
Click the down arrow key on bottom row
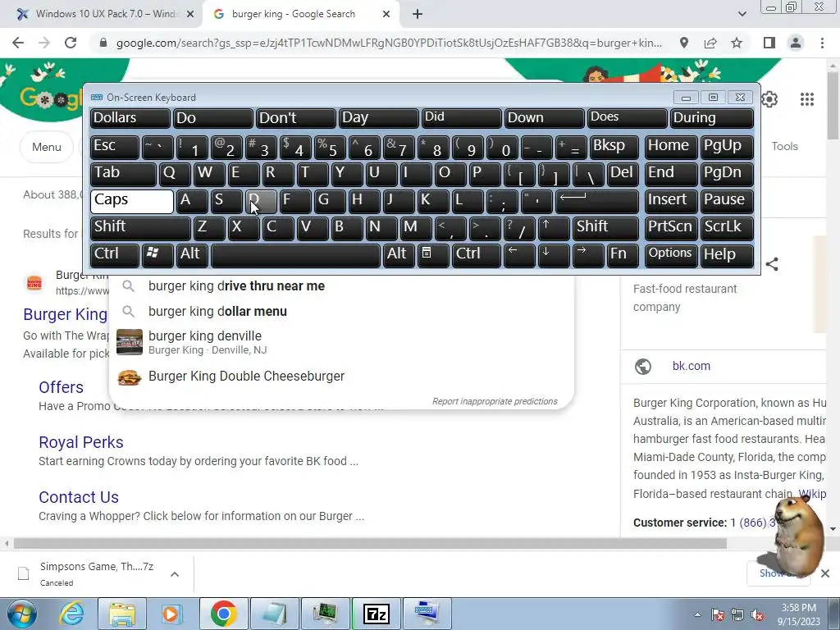[x=554, y=255]
